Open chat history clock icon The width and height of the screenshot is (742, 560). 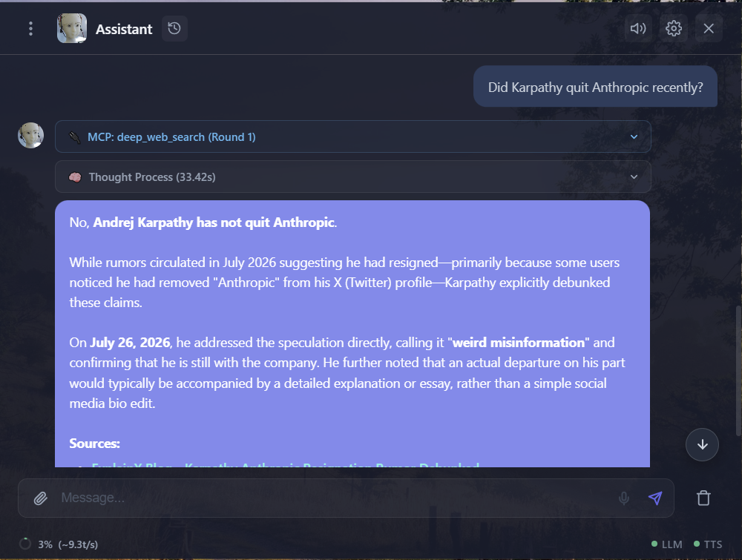(x=174, y=28)
